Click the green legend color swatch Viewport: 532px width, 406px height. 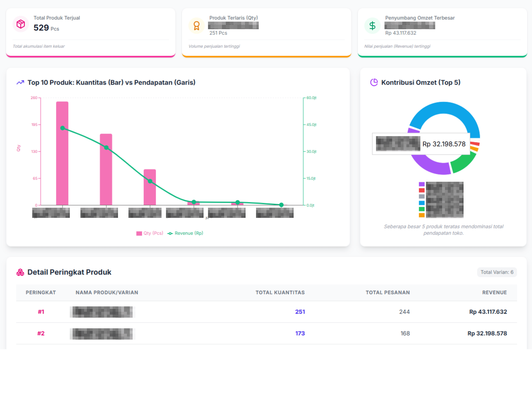422,209
